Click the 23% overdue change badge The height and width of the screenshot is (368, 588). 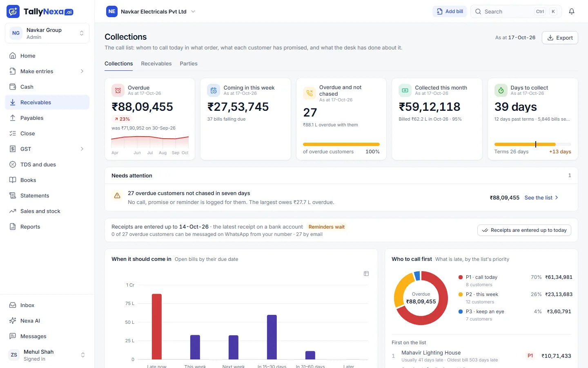tap(122, 119)
